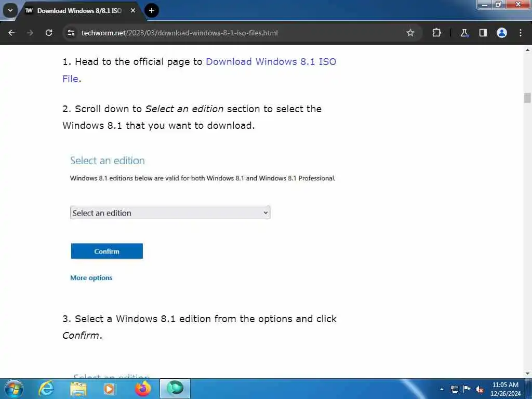Open Chrome Labs flask icon
The height and width of the screenshot is (399, 532).
coord(464,33)
